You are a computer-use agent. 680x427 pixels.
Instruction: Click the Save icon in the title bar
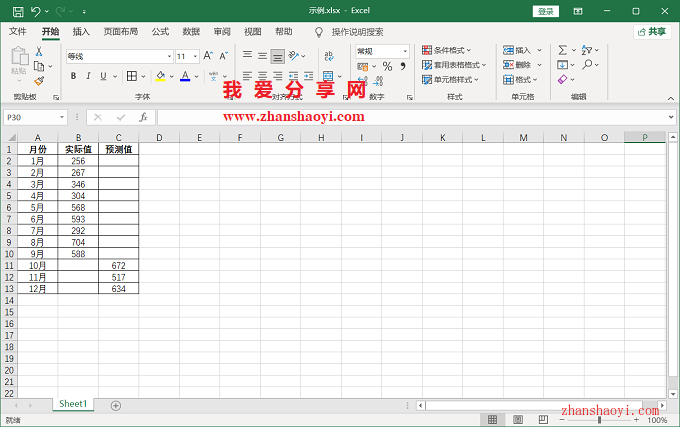tap(18, 12)
